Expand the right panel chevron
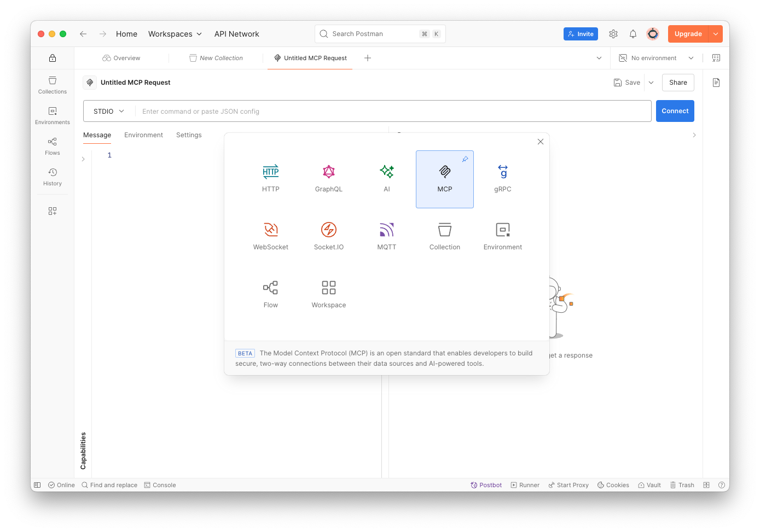Screen dimensions: 760x532 [x=694, y=135]
